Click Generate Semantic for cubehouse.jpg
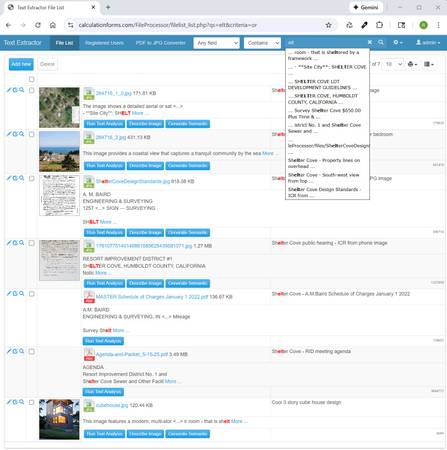This screenshot has width=447, height=450. coord(188,434)
